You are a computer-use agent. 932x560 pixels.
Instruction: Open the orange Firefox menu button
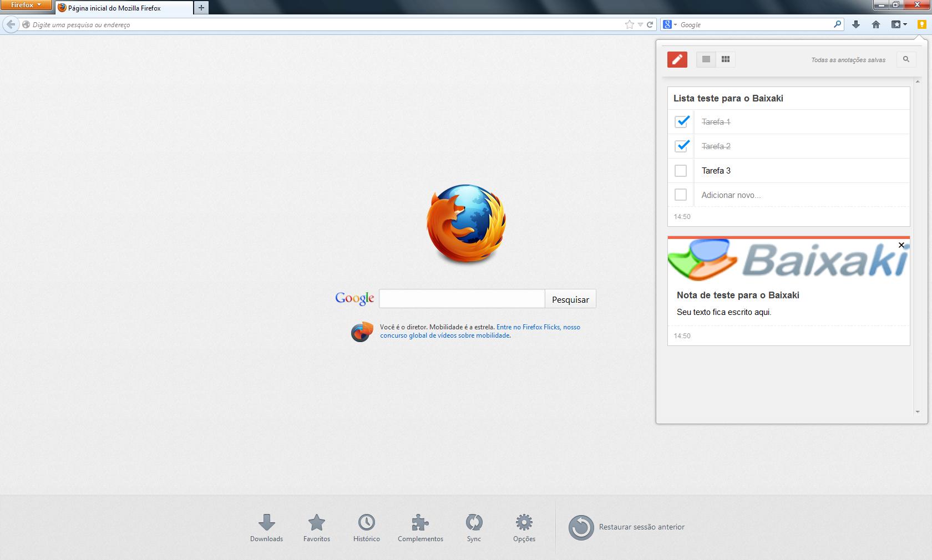point(26,5)
